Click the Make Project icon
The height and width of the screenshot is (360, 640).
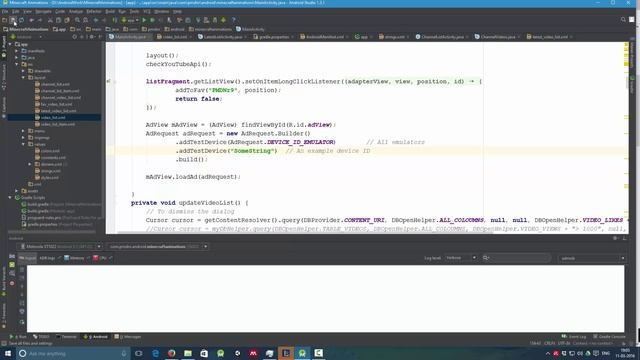(115, 20)
